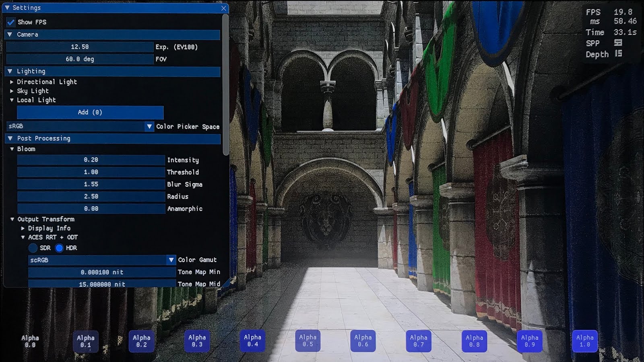Click the Alpha 0.1 button
The height and width of the screenshot is (362, 644).
click(x=86, y=341)
